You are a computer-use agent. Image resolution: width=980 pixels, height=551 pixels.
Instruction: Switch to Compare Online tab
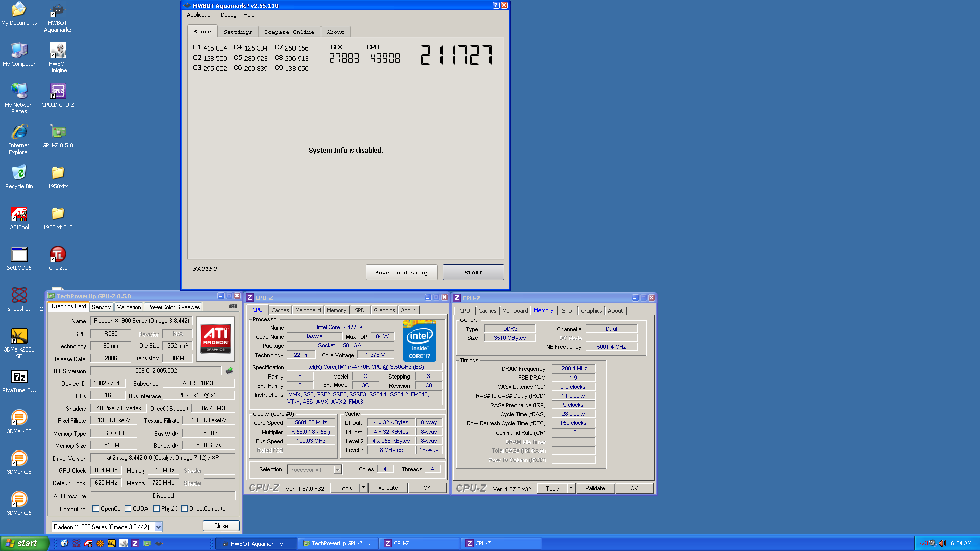pyautogui.click(x=289, y=32)
